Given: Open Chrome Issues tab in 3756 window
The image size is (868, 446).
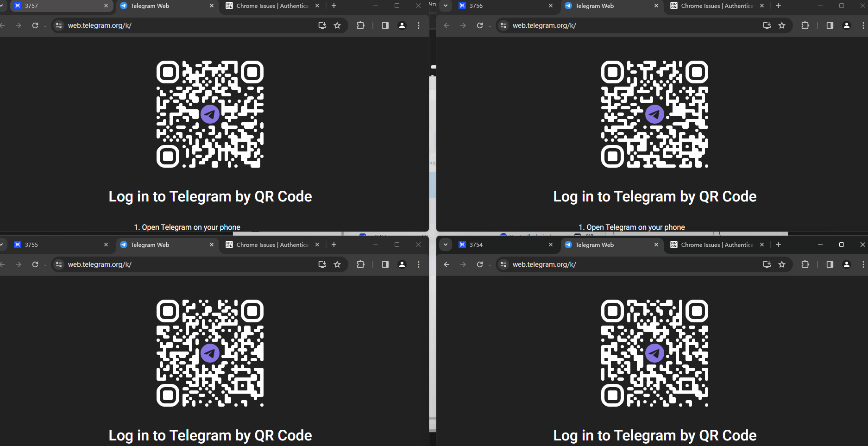Looking at the screenshot, I should (x=717, y=6).
